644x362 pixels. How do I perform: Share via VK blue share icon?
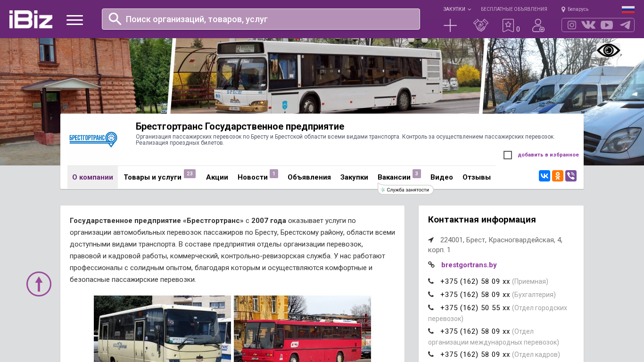point(545,176)
